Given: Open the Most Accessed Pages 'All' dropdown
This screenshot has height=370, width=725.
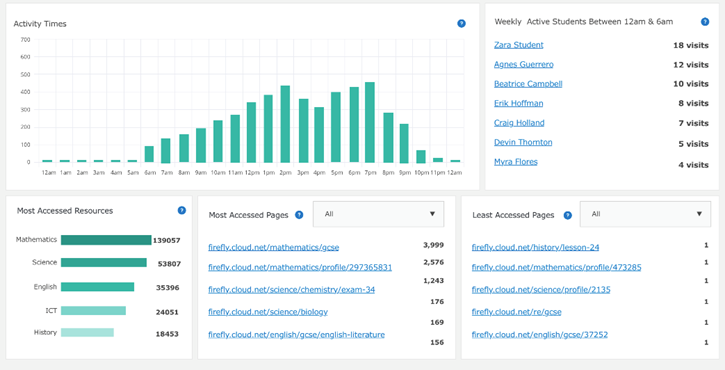Looking at the screenshot, I should tap(378, 214).
